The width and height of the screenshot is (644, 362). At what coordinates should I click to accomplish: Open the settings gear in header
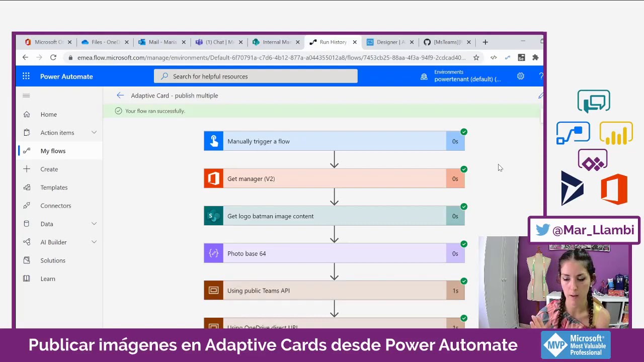click(x=521, y=76)
